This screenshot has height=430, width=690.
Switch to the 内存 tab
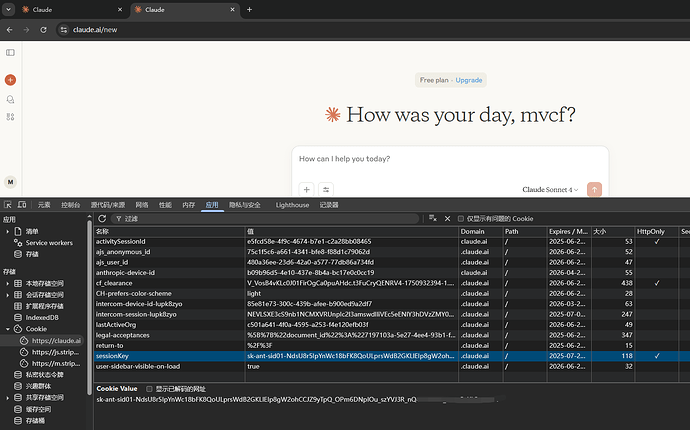coord(189,205)
